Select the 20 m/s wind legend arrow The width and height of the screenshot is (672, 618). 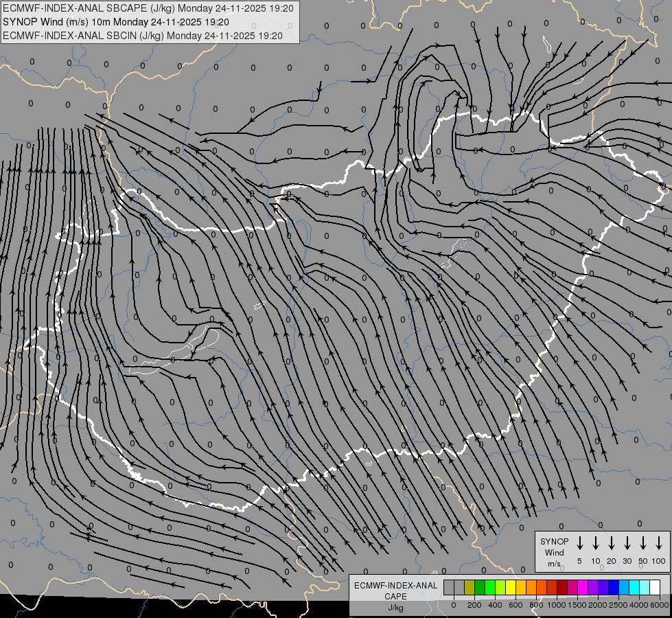(x=612, y=543)
